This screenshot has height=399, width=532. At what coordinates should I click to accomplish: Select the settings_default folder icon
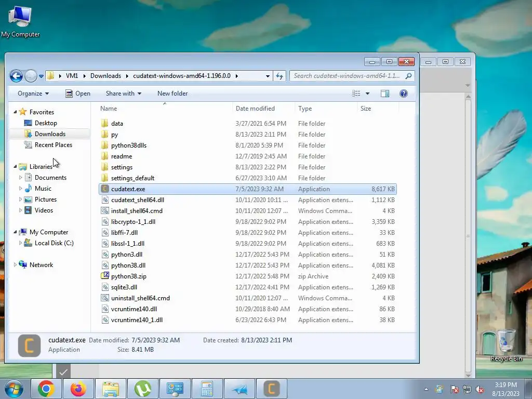[x=105, y=178]
